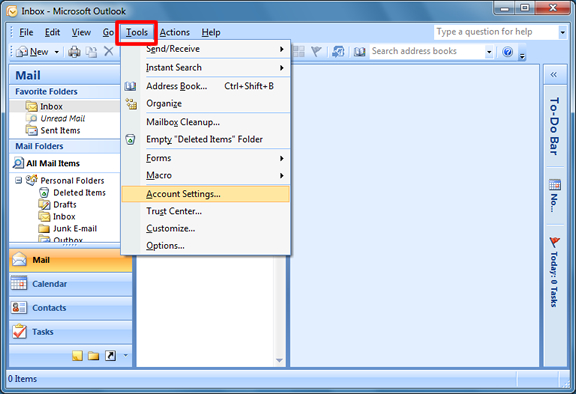The width and height of the screenshot is (576, 394).
Task: Choose Trust Center from Tools menu
Action: coord(205,211)
